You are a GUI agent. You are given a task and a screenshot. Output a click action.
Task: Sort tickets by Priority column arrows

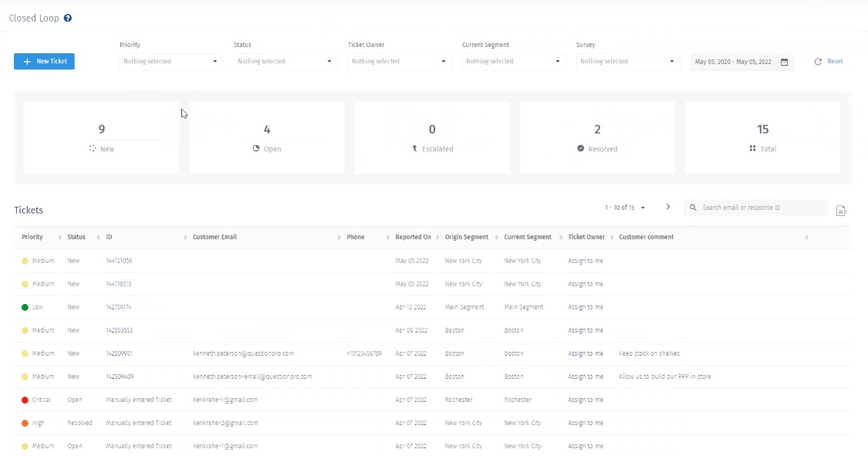(60, 238)
